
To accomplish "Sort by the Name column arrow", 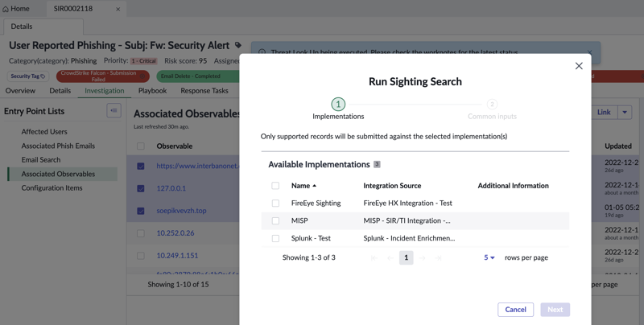I will click(314, 186).
